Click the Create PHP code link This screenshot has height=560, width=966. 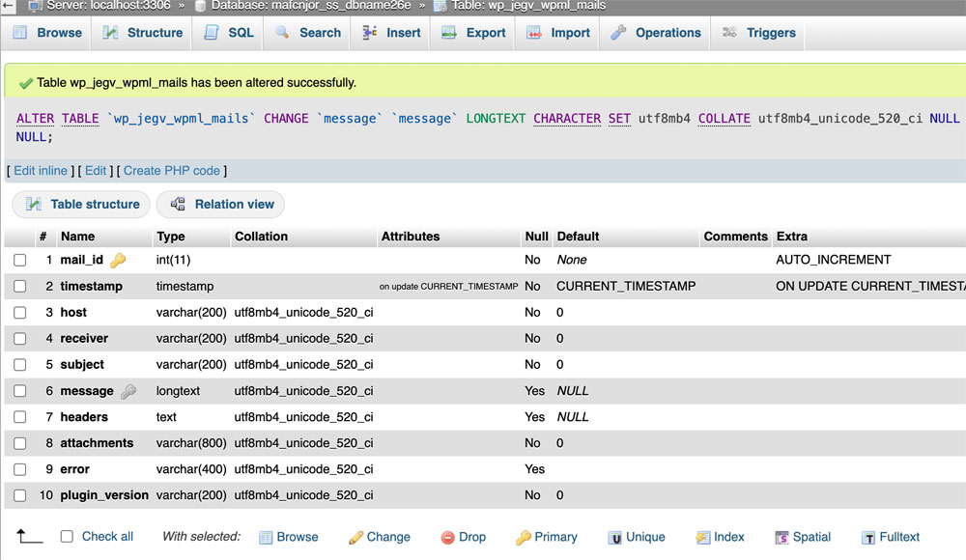172,171
